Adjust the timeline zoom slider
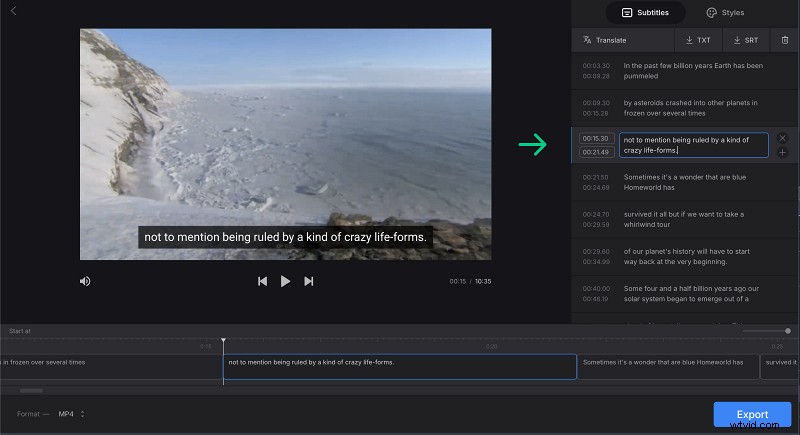Viewport: 800px width, 435px height. tap(787, 330)
